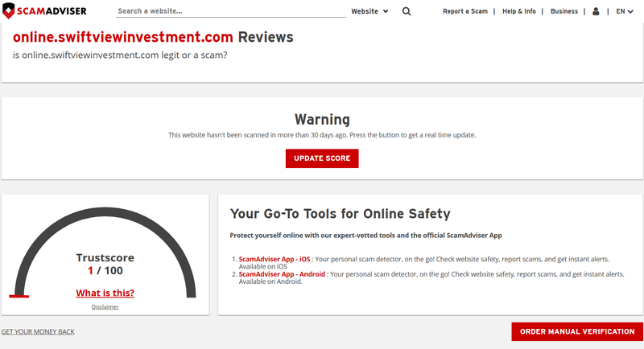Open the EN language dropdown
This screenshot has width=644, height=349.
tap(625, 11)
